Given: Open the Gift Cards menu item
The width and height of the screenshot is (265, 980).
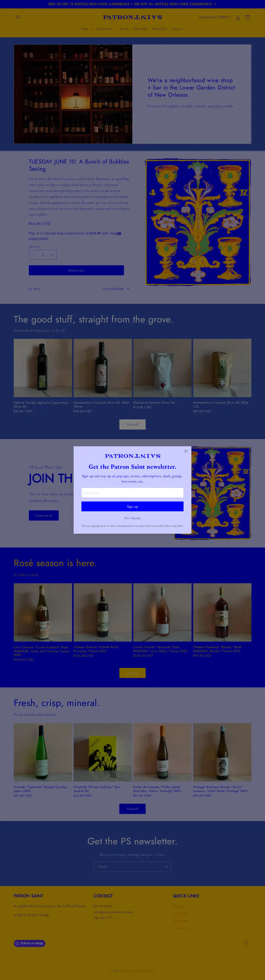Looking at the screenshot, I should pyautogui.click(x=140, y=29).
